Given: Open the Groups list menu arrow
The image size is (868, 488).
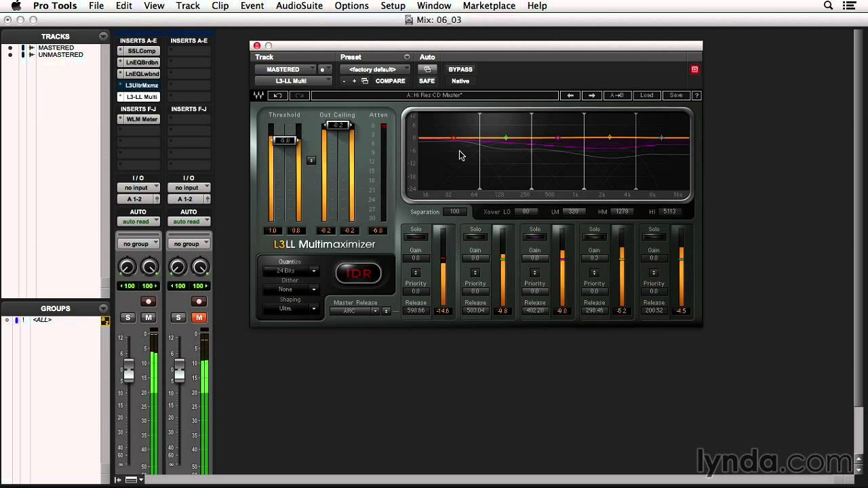Looking at the screenshot, I should (103, 308).
